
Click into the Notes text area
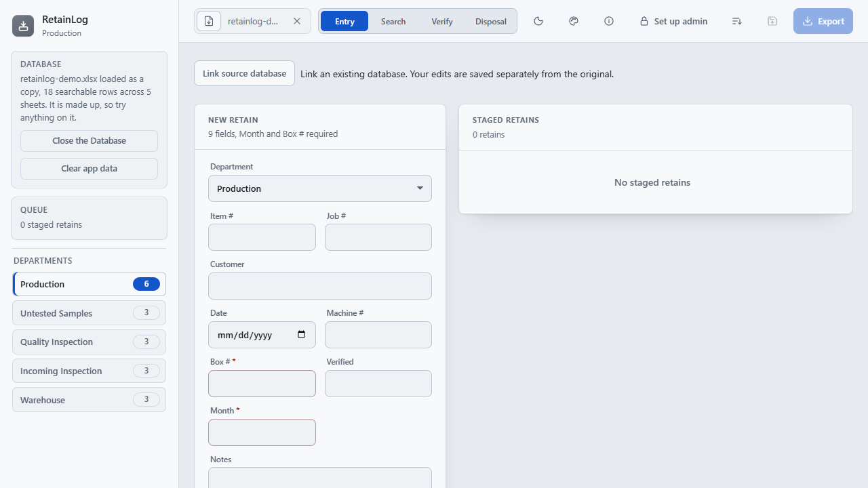320,478
